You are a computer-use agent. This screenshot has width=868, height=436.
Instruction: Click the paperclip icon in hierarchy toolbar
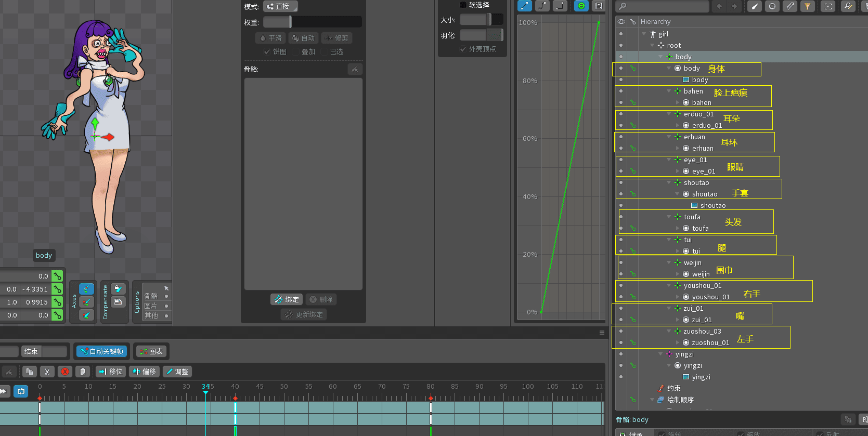click(790, 6)
